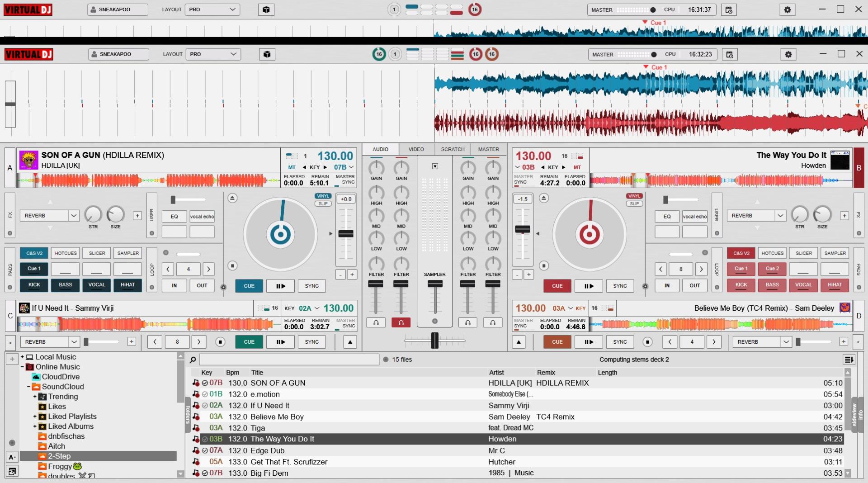Add deck A effect slot with plus icon
Screen dimensions: 868x483
coord(137,216)
